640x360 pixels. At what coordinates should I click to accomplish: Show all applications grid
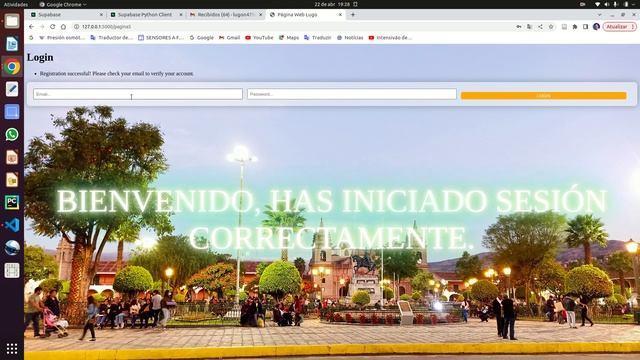[x=12, y=348]
